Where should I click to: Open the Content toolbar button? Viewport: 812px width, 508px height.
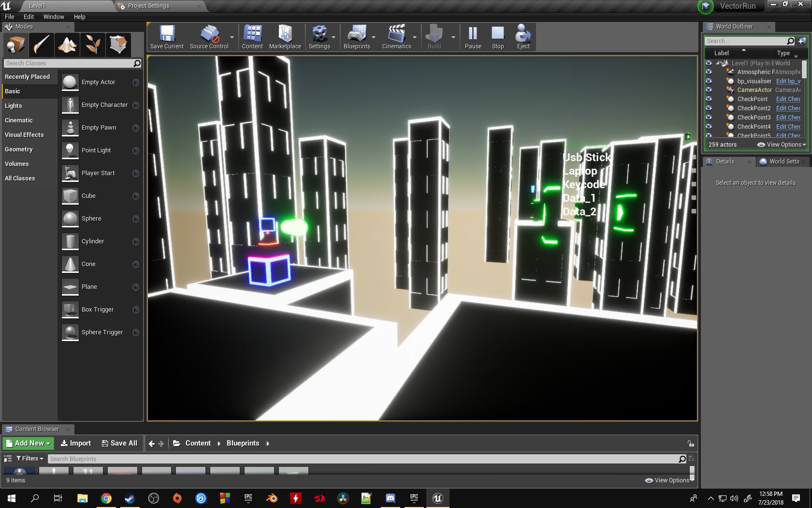[252, 37]
